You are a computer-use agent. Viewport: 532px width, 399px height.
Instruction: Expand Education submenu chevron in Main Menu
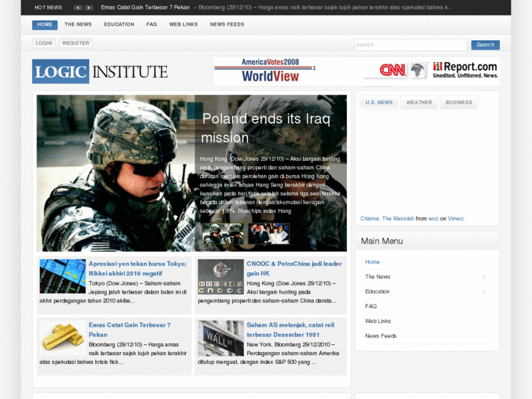[484, 291]
